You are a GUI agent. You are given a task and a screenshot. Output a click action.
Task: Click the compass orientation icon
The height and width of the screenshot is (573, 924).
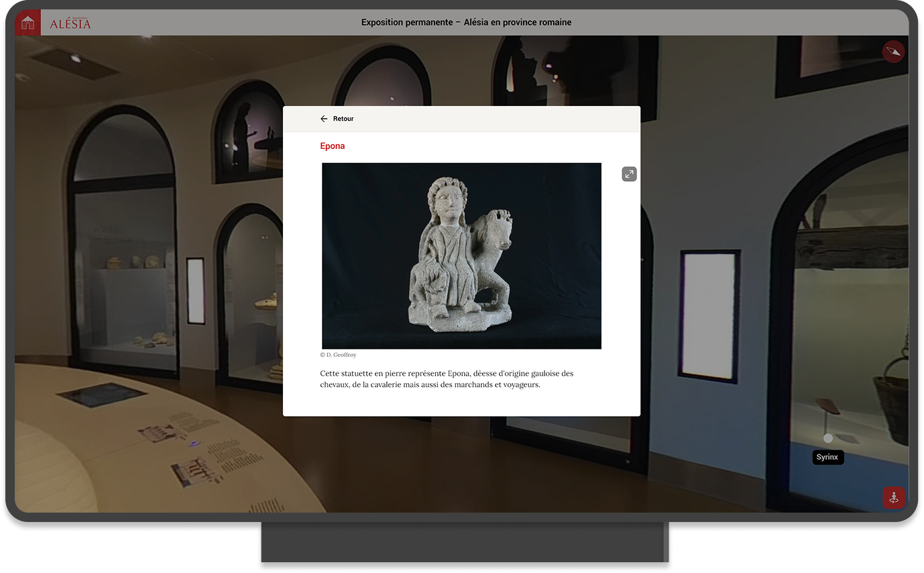893,52
